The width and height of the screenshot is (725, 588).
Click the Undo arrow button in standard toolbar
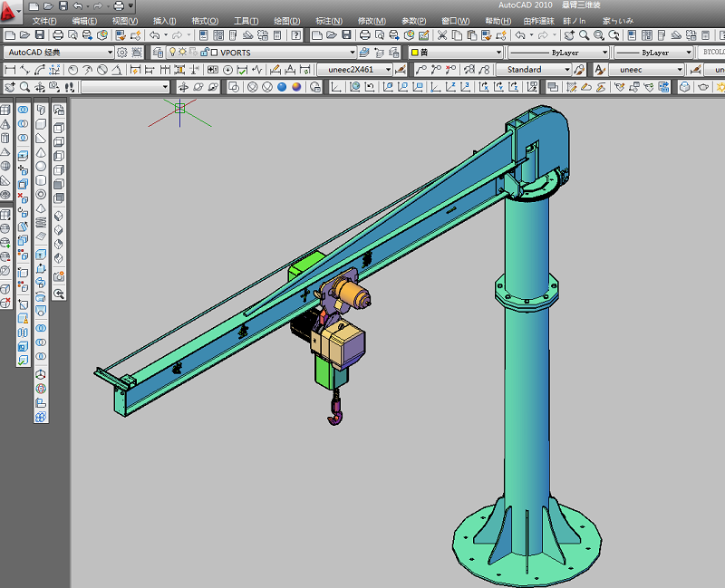[155, 35]
